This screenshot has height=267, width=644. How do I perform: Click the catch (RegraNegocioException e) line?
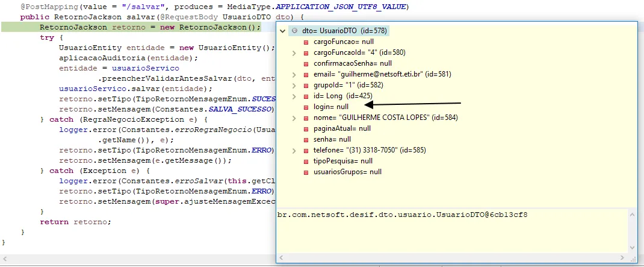(x=123, y=120)
